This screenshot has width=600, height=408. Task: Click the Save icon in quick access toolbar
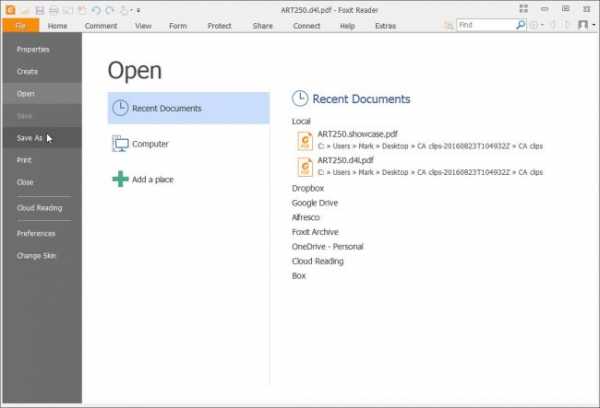pos(39,10)
